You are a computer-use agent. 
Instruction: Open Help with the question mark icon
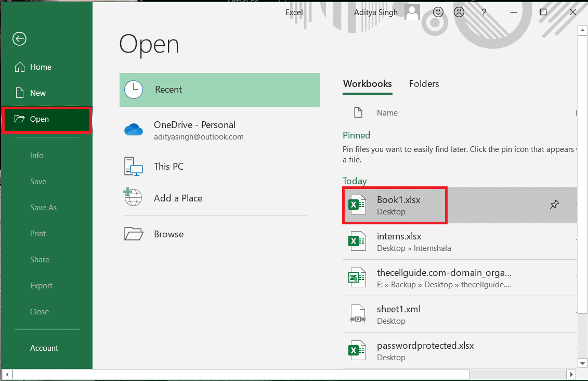[x=484, y=11]
